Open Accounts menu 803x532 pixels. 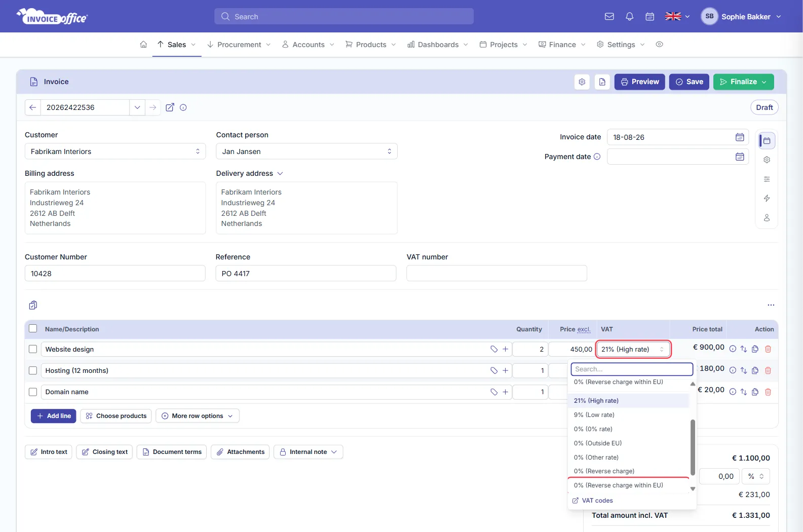(x=308, y=45)
